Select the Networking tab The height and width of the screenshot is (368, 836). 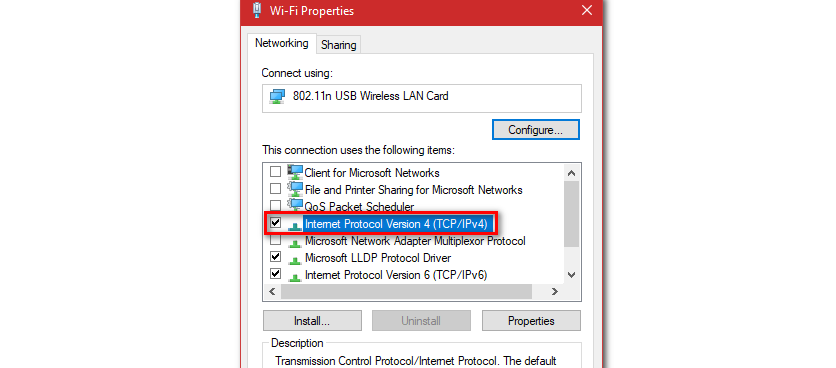pyautogui.click(x=282, y=43)
